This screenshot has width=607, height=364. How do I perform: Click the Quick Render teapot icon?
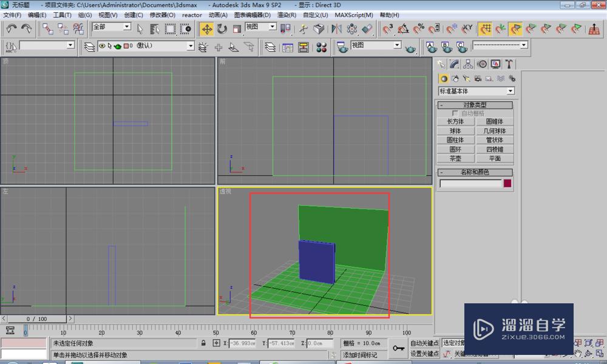tap(410, 49)
